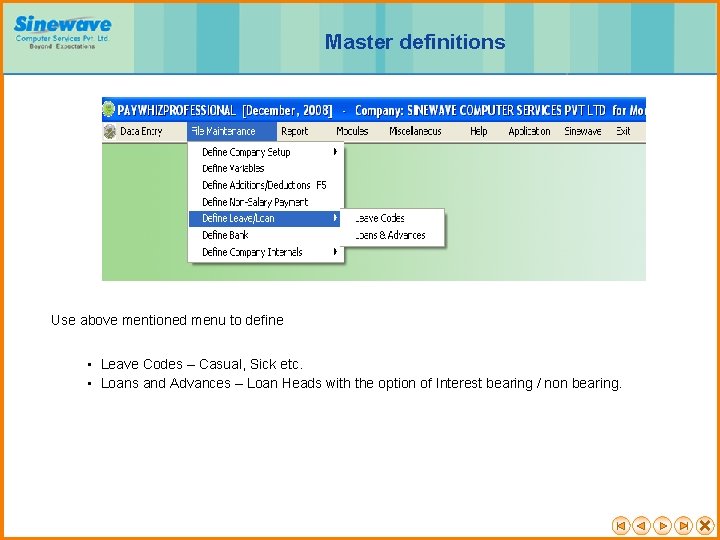The image size is (720, 540).
Task: Go to the first slide
Action: 620,525
